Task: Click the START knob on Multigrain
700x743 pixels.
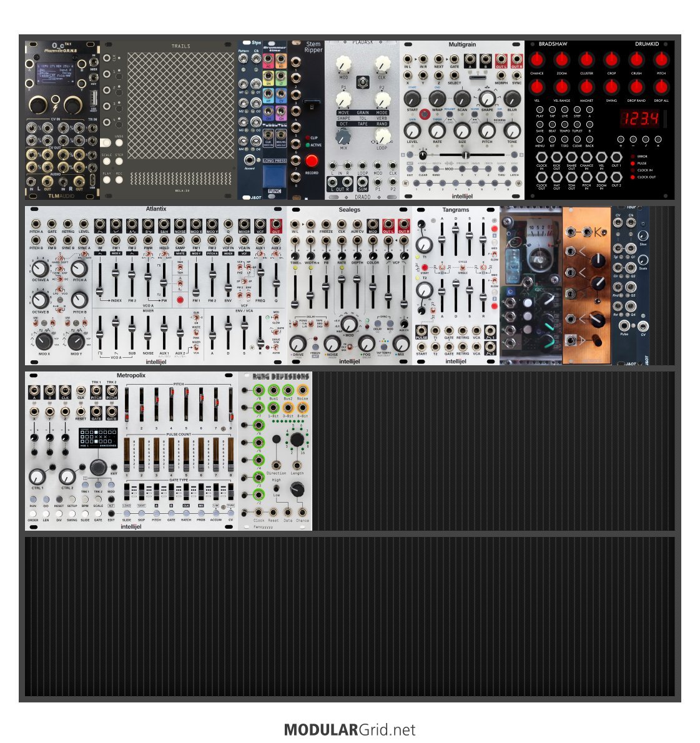Action: tap(412, 99)
